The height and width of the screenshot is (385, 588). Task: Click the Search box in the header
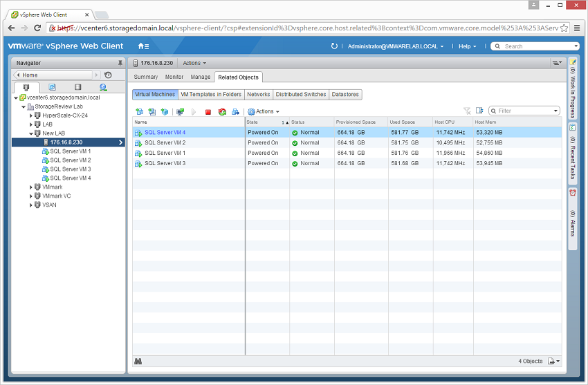coord(534,46)
